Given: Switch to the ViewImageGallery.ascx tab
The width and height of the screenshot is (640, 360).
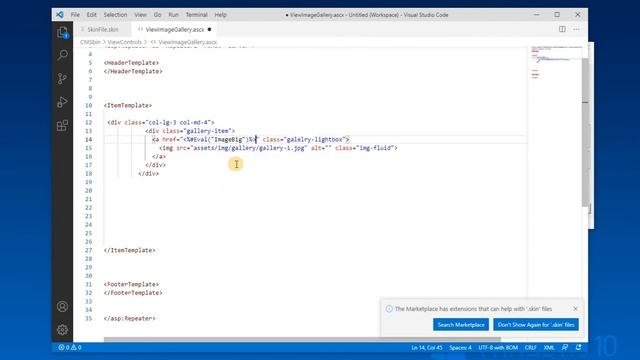Looking at the screenshot, I should (175, 29).
